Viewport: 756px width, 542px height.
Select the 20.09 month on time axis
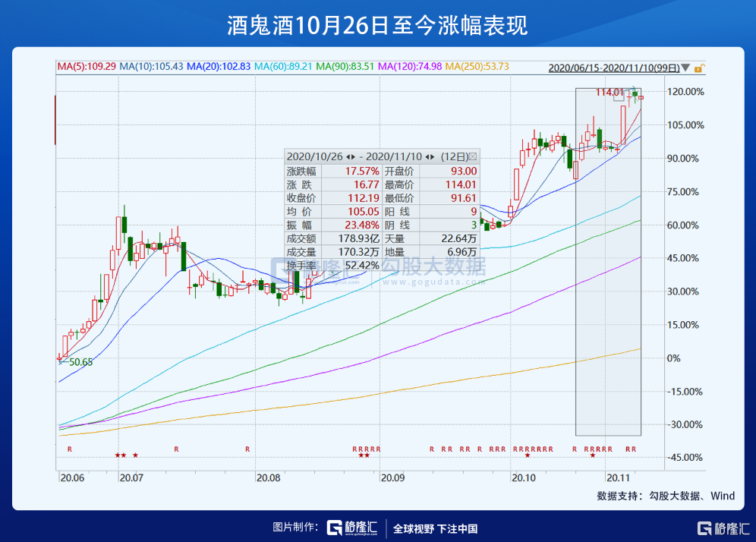pos(392,478)
